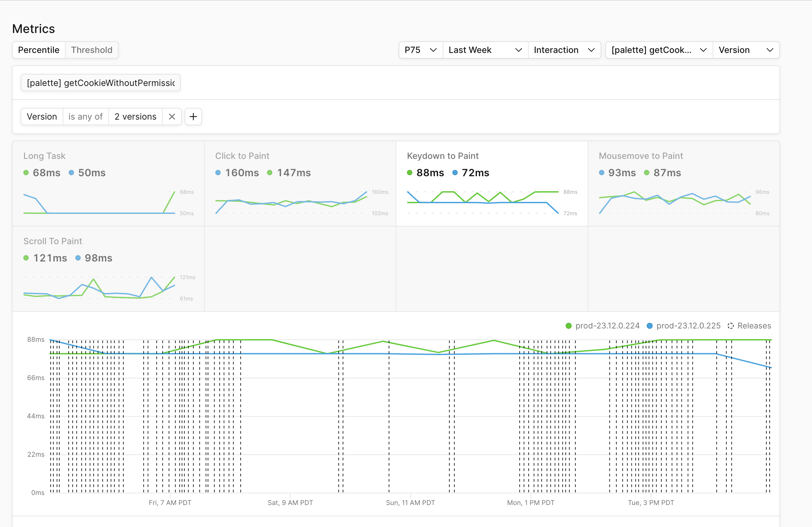This screenshot has width=812, height=527.
Task: Click the 'Sat, 9 AM PDT' axis label
Action: [290, 503]
